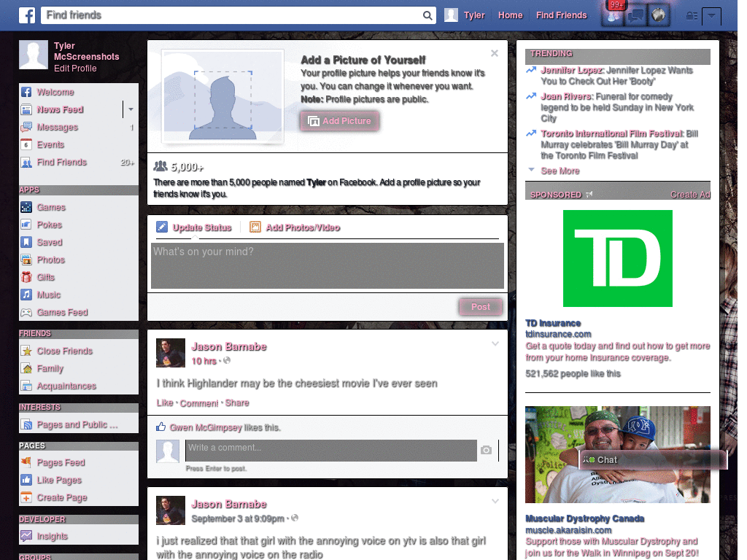Select the Add Photos/Video tab
Viewport: 747px width, 560px height.
295,227
